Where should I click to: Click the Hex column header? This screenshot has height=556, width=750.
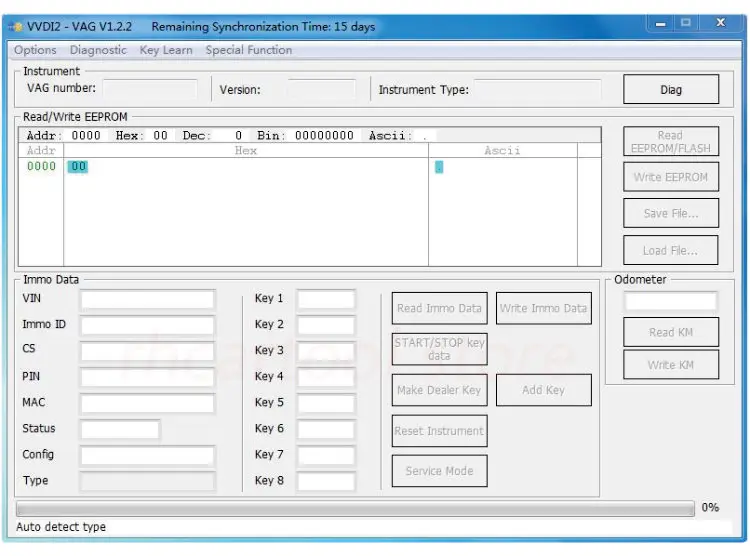(246, 151)
